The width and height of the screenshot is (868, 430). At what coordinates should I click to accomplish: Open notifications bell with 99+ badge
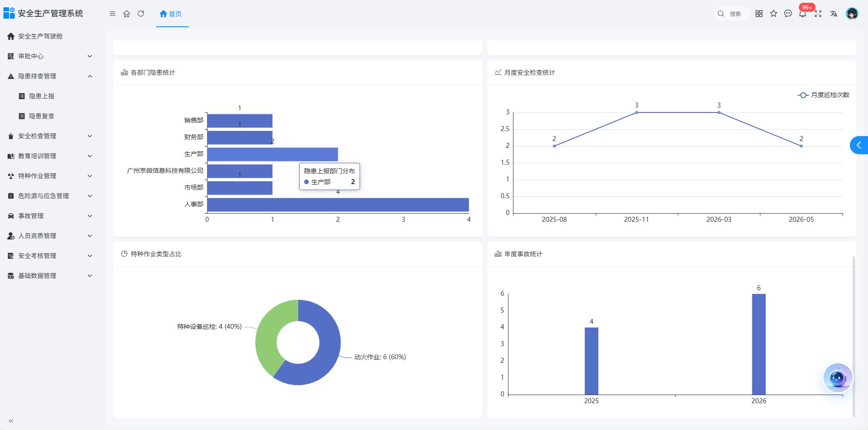[803, 13]
